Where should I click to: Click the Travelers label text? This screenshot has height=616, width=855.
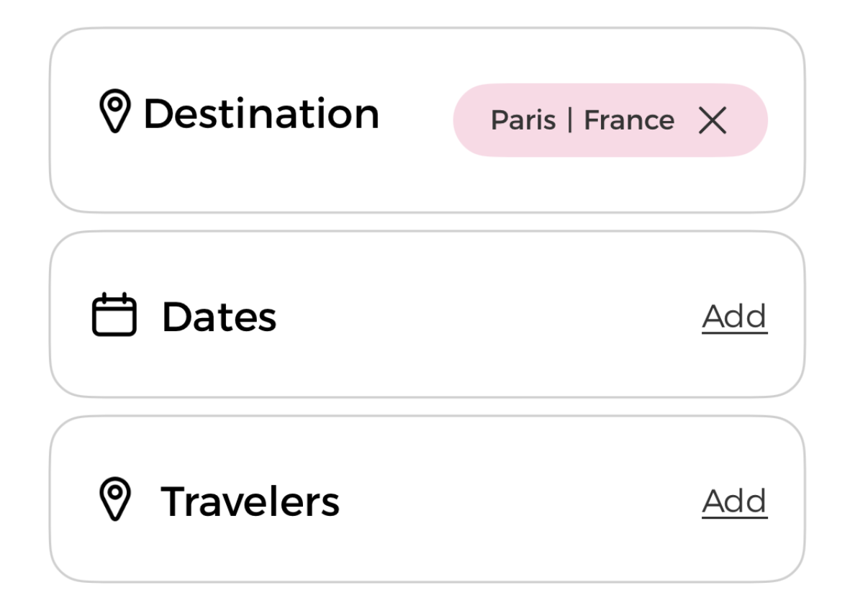pos(252,500)
